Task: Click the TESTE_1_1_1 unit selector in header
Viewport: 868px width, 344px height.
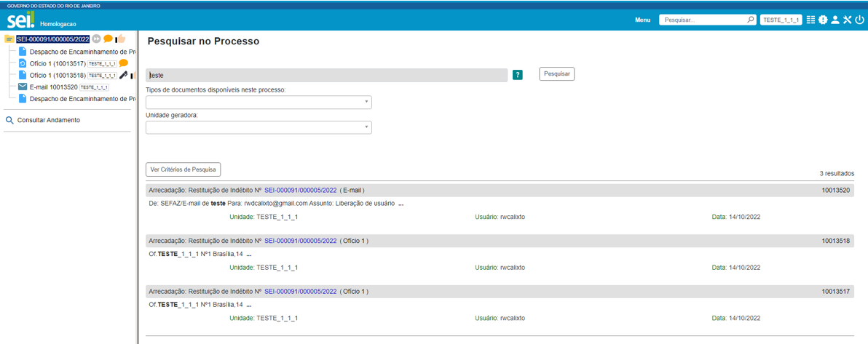Action: [781, 20]
